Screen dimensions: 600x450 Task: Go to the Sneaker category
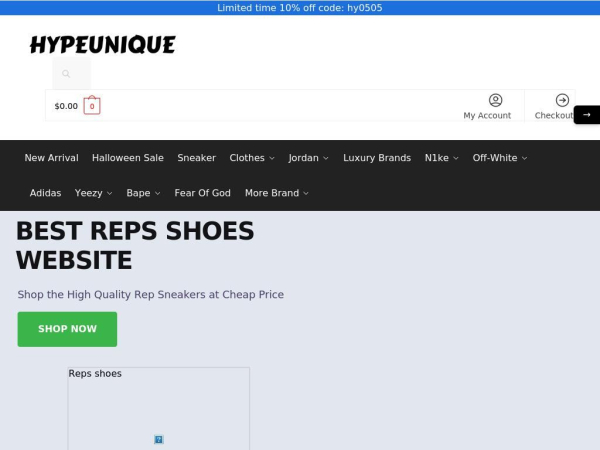coord(197,158)
